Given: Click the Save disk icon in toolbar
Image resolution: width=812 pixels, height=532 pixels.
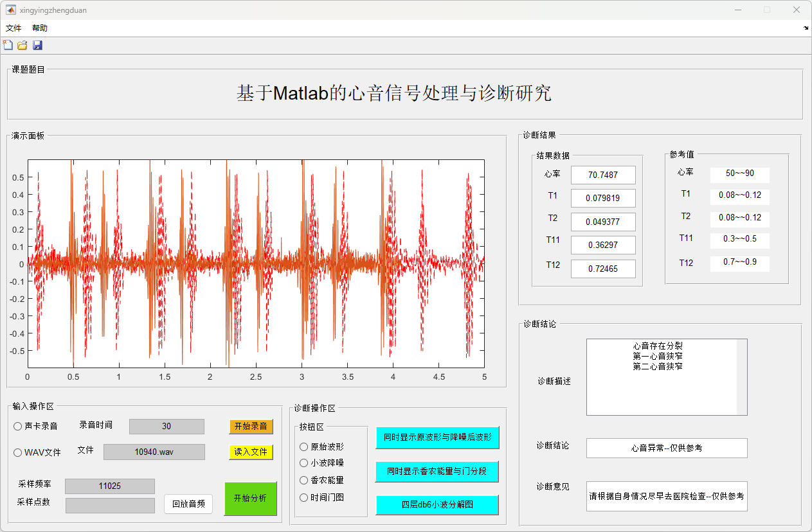Looking at the screenshot, I should pyautogui.click(x=37, y=45).
